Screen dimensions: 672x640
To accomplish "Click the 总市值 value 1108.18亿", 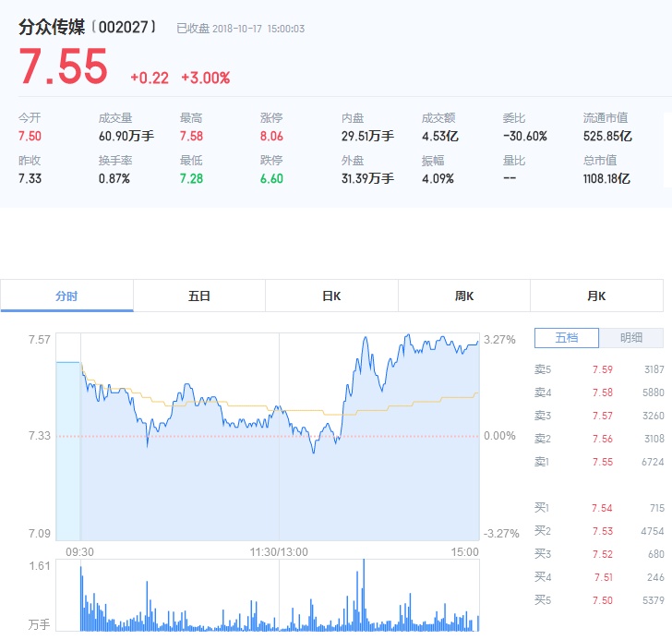I will click(x=606, y=178).
